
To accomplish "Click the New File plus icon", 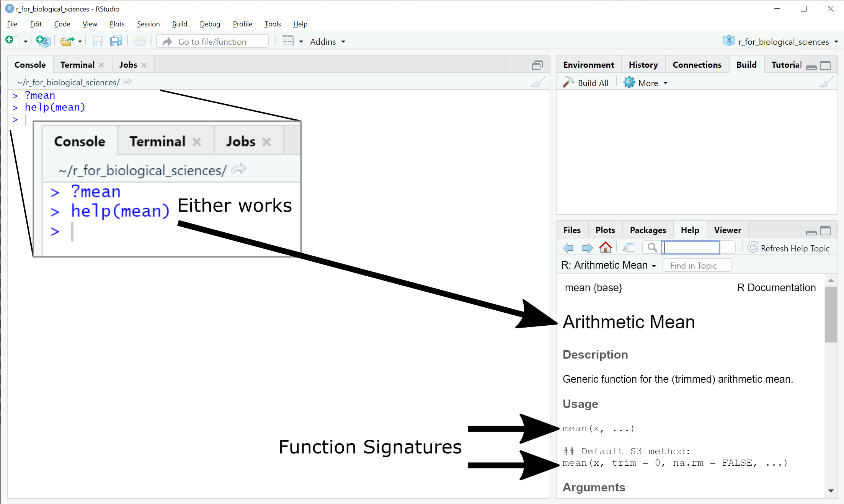I will click(10, 41).
